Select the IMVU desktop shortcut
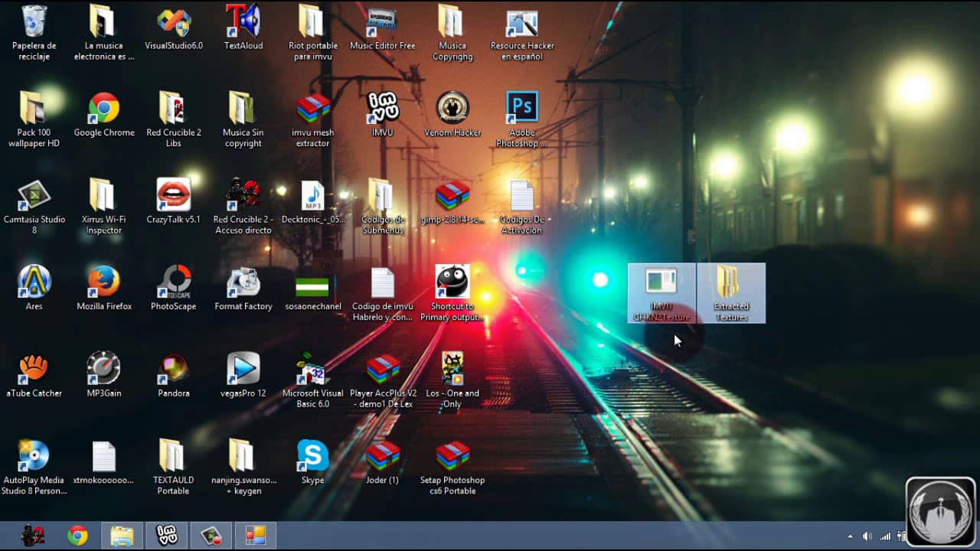980x551 pixels. pyautogui.click(x=381, y=109)
